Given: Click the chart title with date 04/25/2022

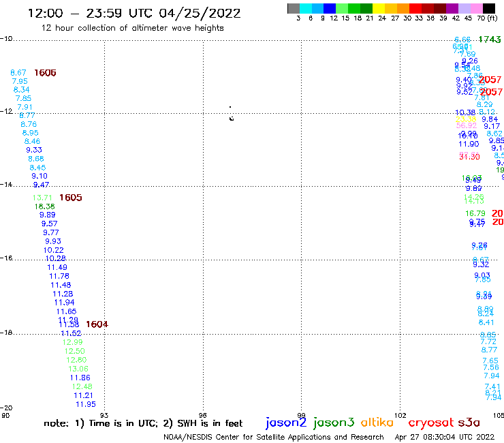Looking at the screenshot, I should (134, 14).
